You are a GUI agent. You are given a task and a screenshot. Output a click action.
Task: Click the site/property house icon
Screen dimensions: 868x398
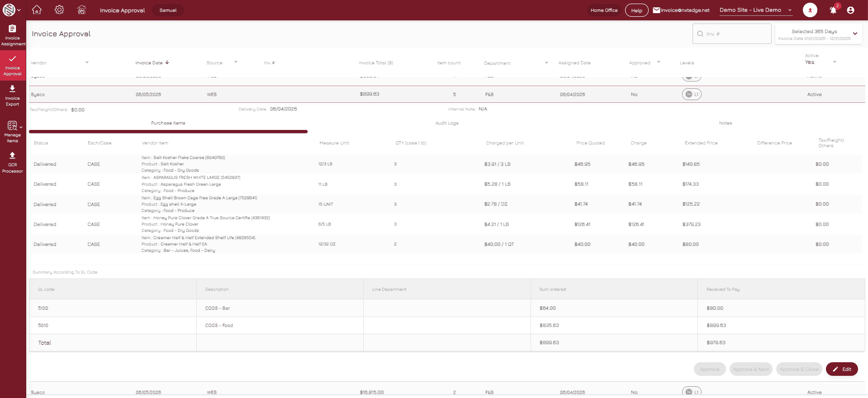tap(81, 10)
